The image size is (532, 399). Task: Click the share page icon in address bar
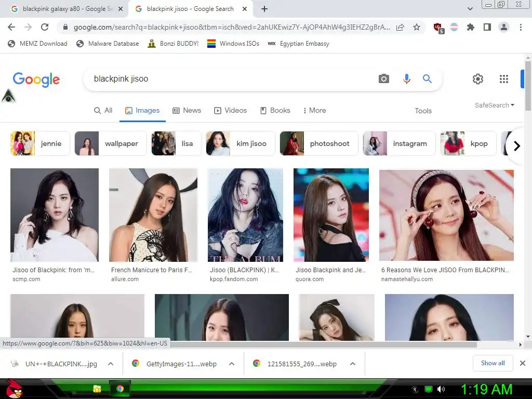tap(400, 27)
